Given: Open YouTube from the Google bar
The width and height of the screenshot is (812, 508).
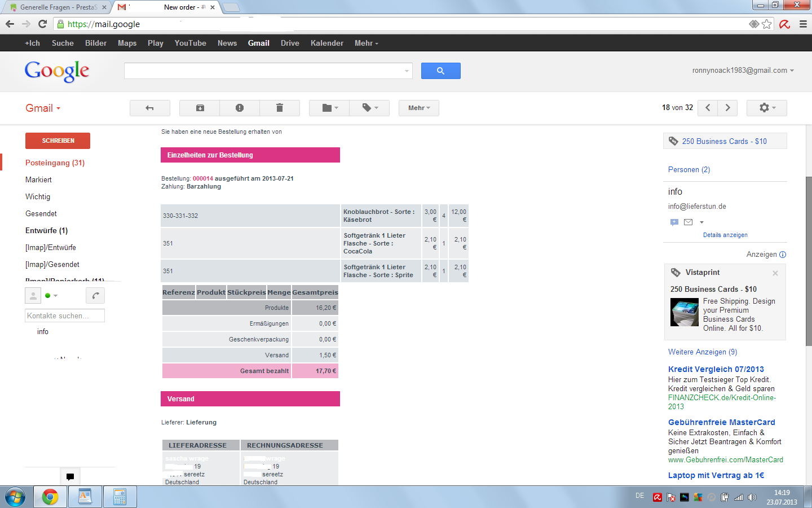Looking at the screenshot, I should tap(191, 43).
